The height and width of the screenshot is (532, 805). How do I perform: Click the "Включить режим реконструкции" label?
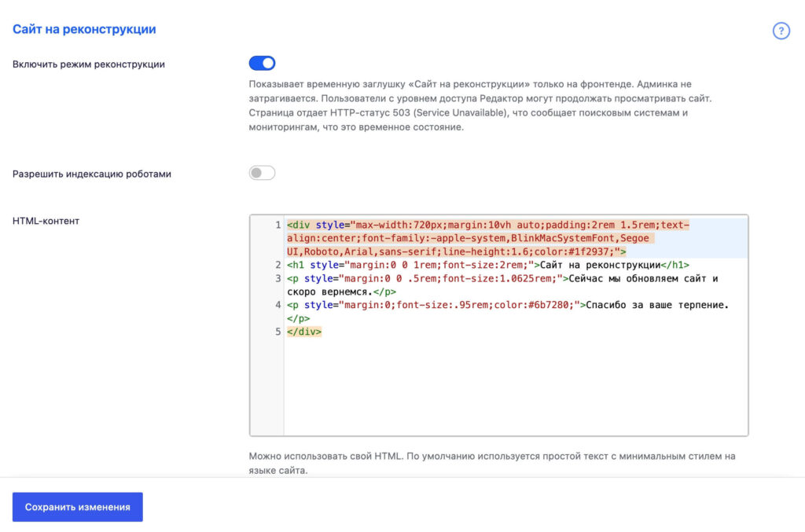tap(89, 64)
